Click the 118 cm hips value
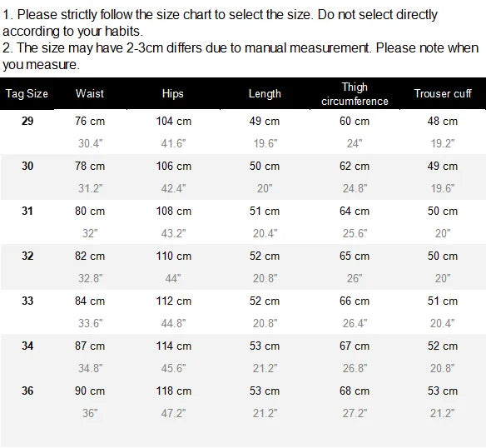 coord(174,391)
